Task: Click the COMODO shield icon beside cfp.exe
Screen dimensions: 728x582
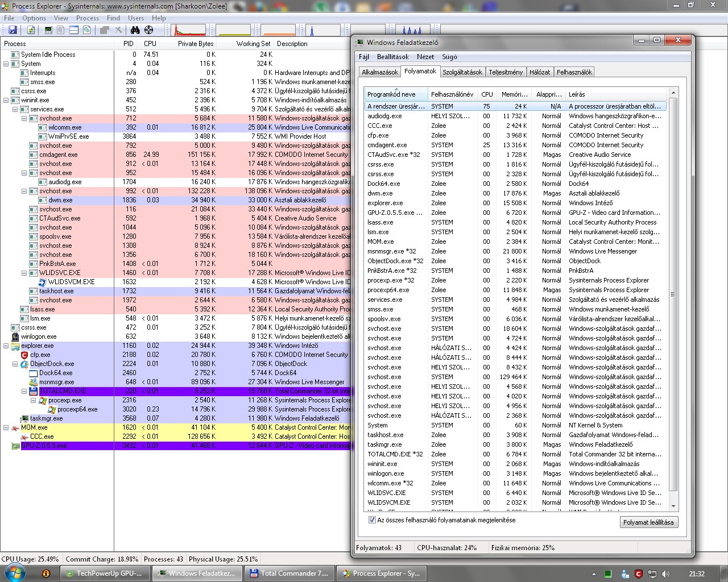Action: 24,355
